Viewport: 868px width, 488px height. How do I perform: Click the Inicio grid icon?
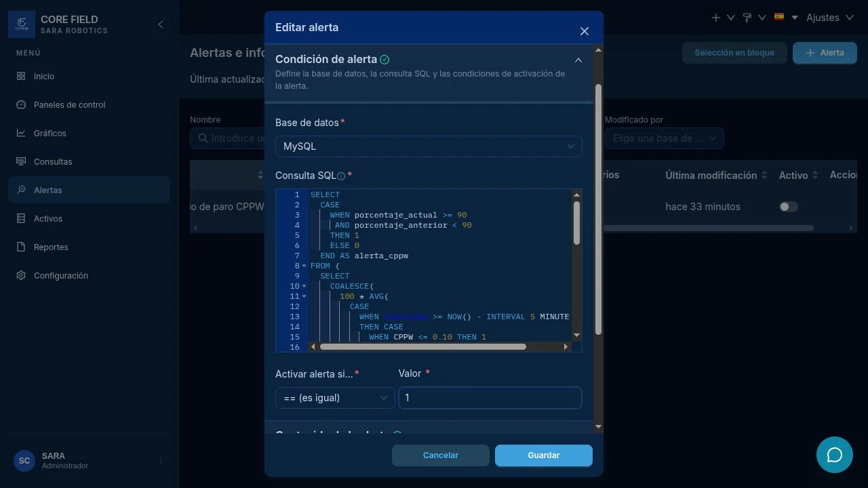pos(21,76)
